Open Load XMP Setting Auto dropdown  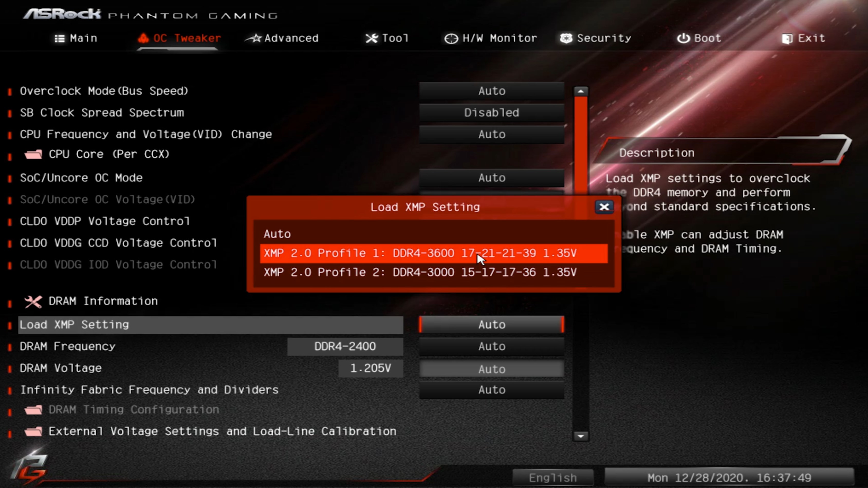tap(492, 325)
